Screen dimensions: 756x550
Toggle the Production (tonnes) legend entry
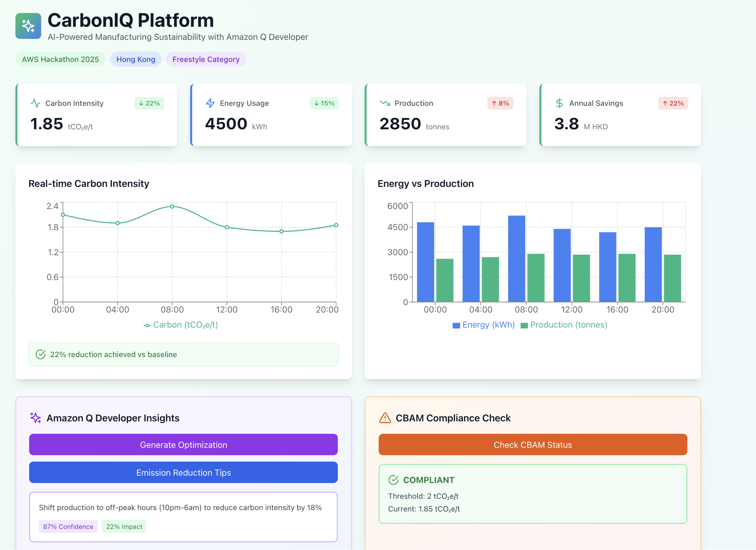pyautogui.click(x=564, y=325)
